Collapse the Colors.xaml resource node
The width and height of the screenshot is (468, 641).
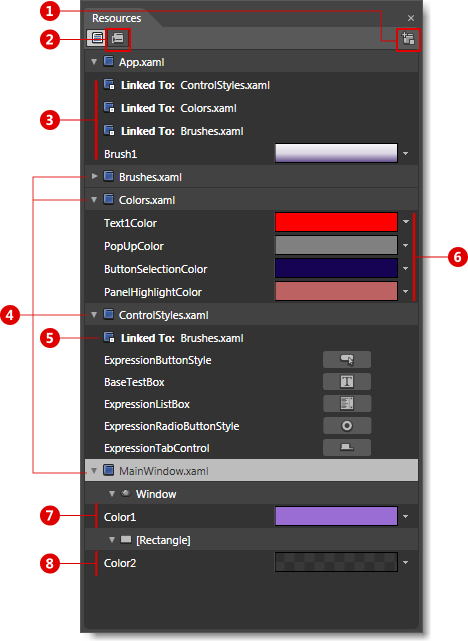(x=94, y=199)
